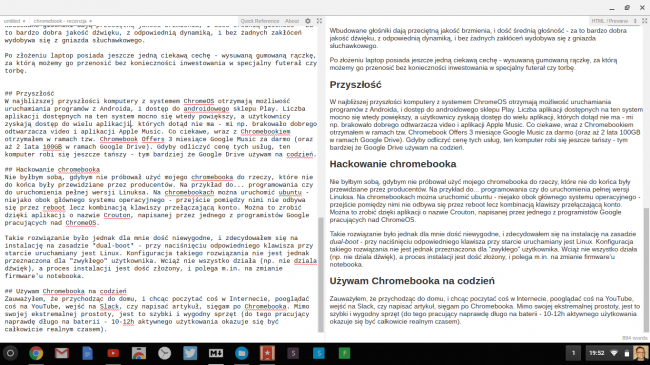The height and width of the screenshot is (365, 650).
Task: Open the Quick Reference guide
Action: tap(260, 21)
